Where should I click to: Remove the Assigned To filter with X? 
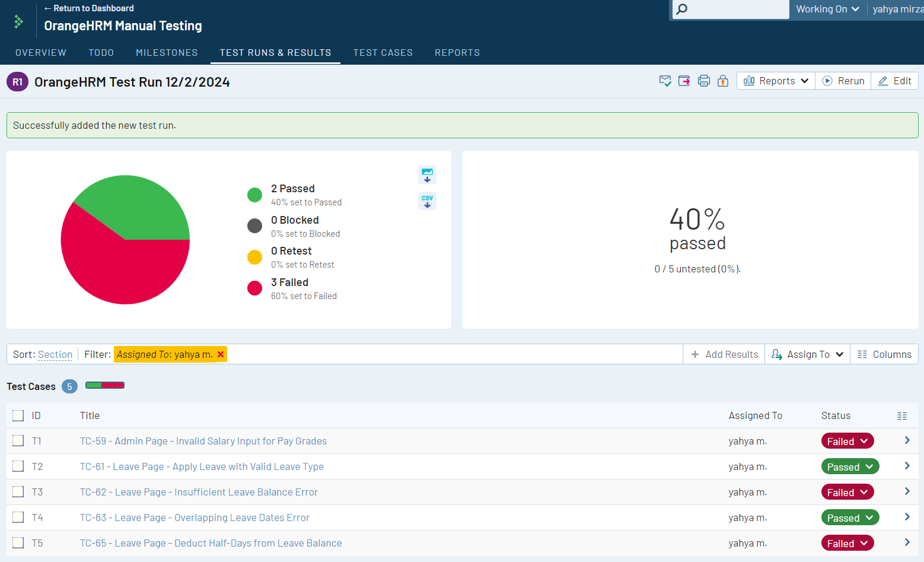221,354
